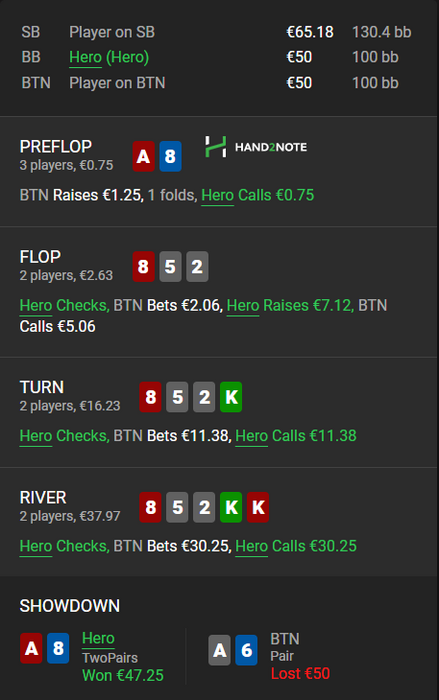
Task: Click the RIVER street heading
Action: coord(43,497)
